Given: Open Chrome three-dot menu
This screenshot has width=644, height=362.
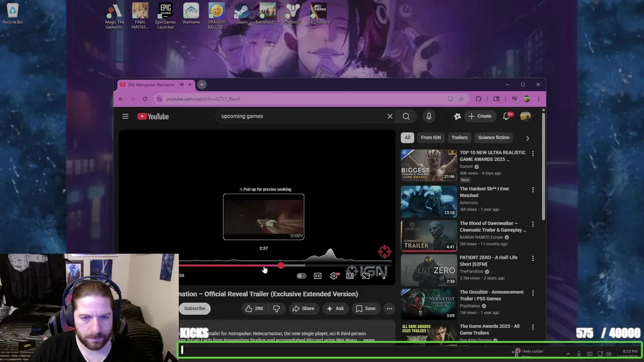Looking at the screenshot, I should point(538,99).
